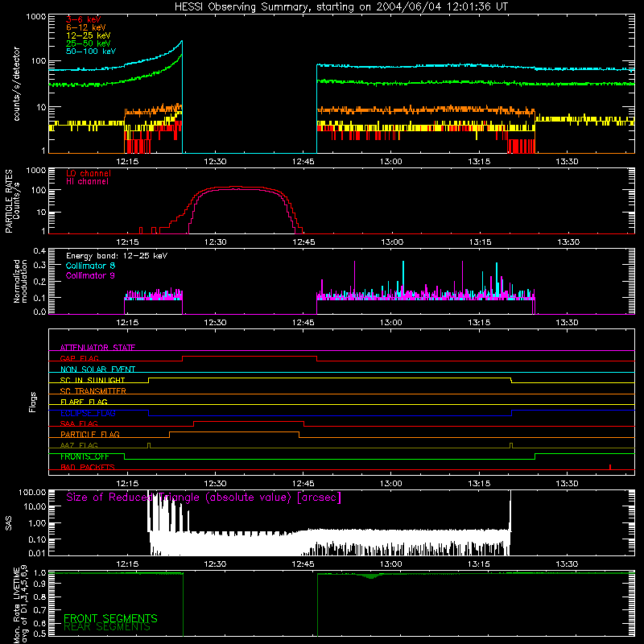Click the NON SOLAR EVENT flag label

(97, 369)
